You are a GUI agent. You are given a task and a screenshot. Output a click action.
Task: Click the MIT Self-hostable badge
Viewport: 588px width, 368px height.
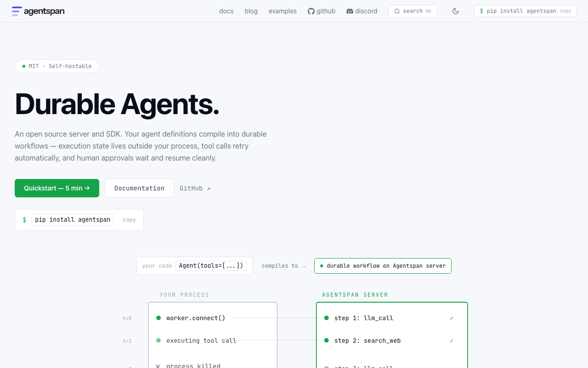[x=57, y=66]
